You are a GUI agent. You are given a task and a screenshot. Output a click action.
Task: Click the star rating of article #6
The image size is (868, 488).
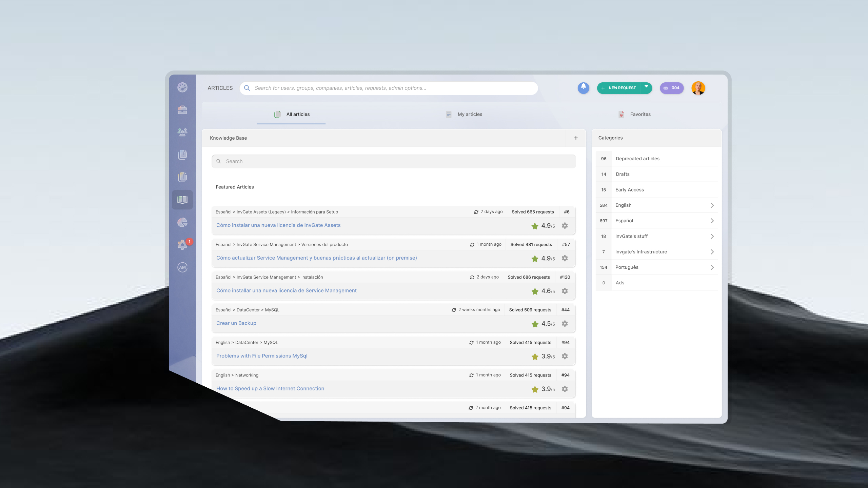point(535,226)
